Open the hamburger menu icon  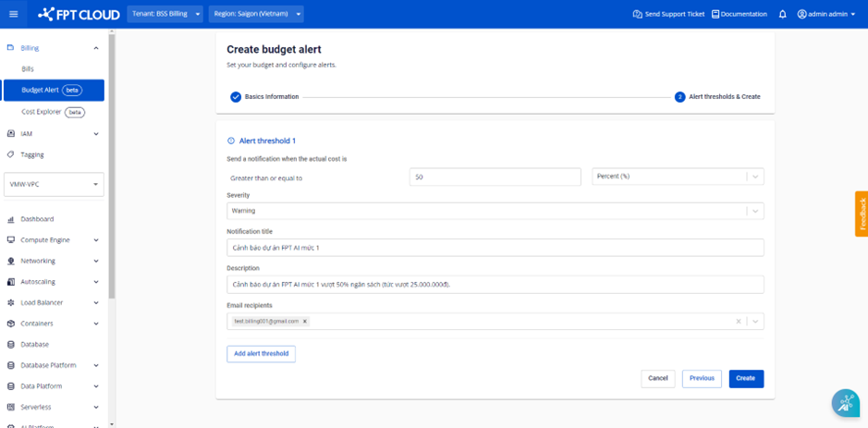13,14
